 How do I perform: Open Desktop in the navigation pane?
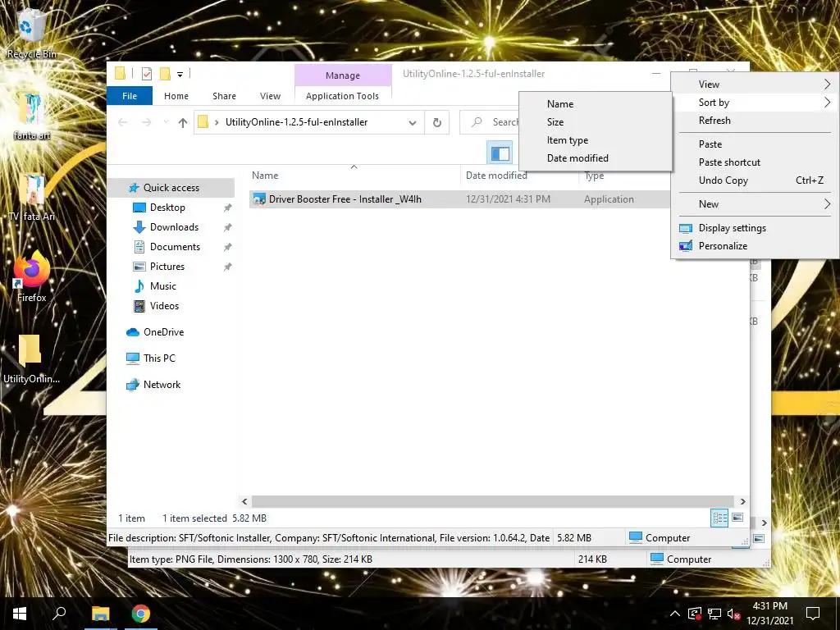pos(167,208)
